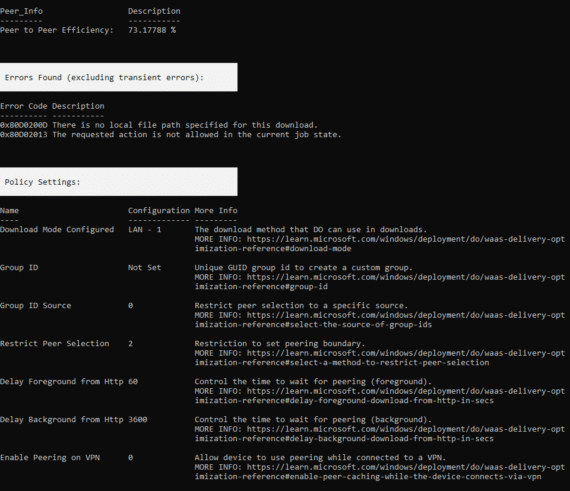Click the Group ID Source row name
The image size is (570, 491).
36,306
